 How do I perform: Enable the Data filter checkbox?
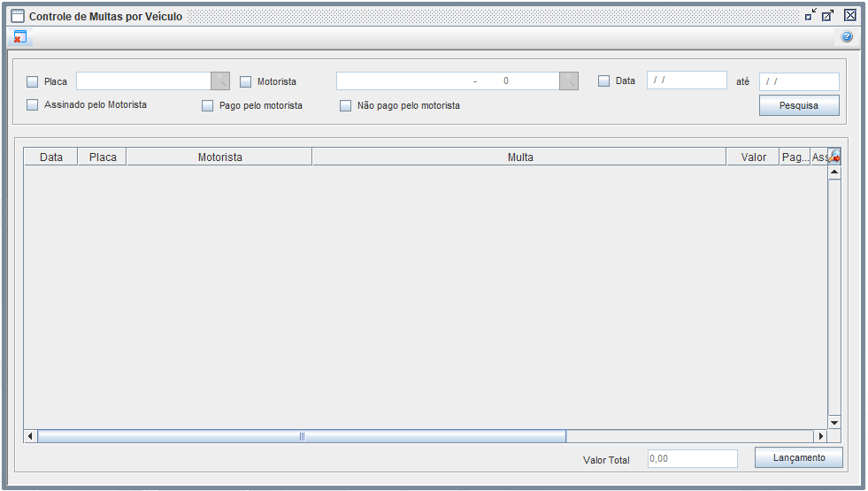pyautogui.click(x=604, y=81)
